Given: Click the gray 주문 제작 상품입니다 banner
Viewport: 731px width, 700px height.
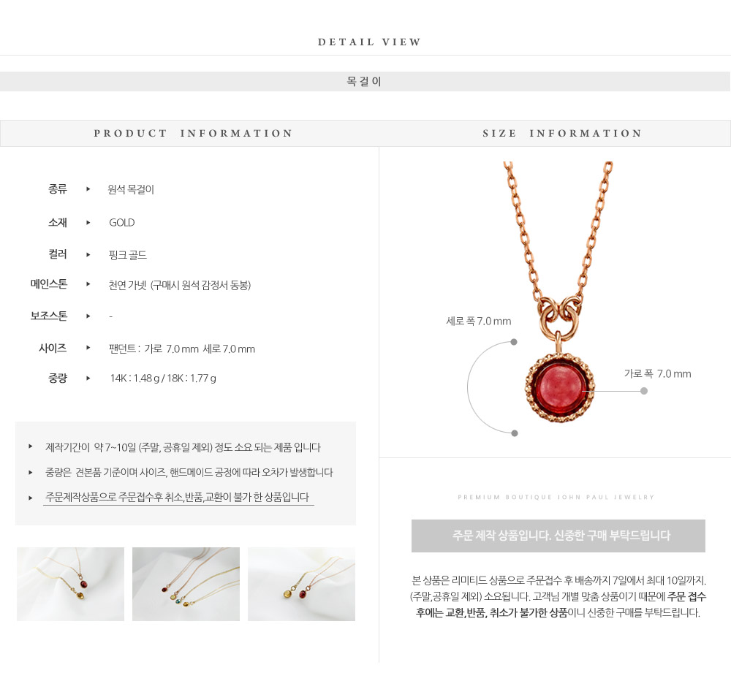Looking at the screenshot, I should click(558, 536).
